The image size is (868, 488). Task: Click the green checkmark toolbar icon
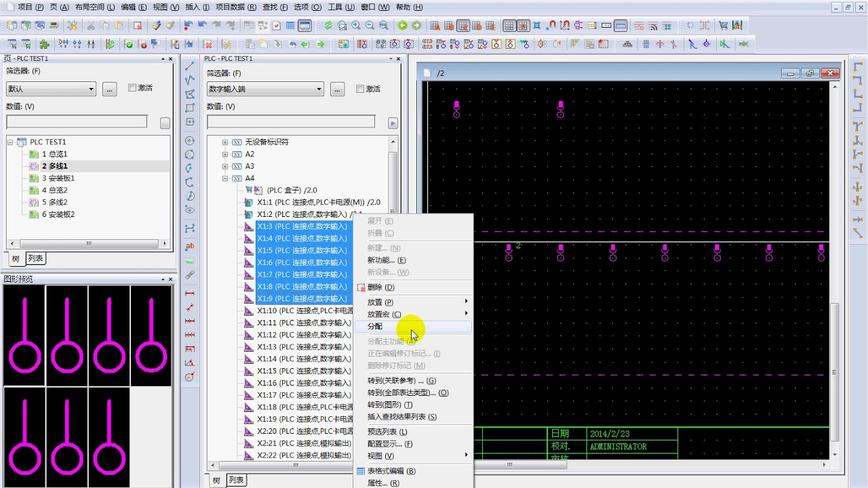129,44
